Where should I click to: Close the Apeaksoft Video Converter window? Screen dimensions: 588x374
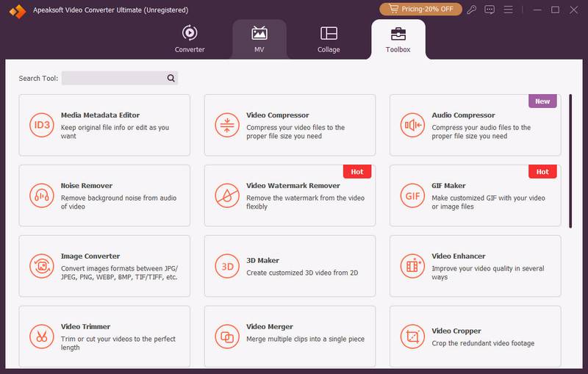[573, 10]
